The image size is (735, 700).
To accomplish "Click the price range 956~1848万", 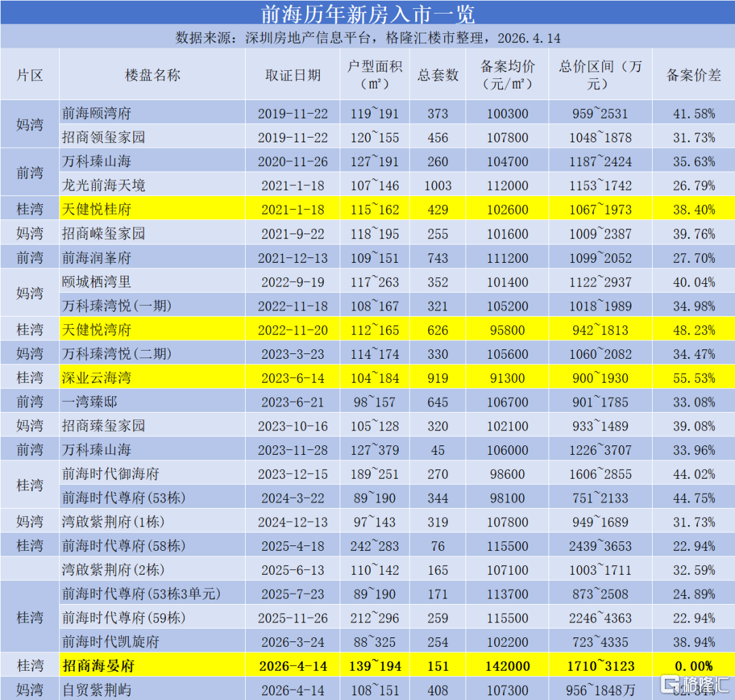I will click(600, 690).
